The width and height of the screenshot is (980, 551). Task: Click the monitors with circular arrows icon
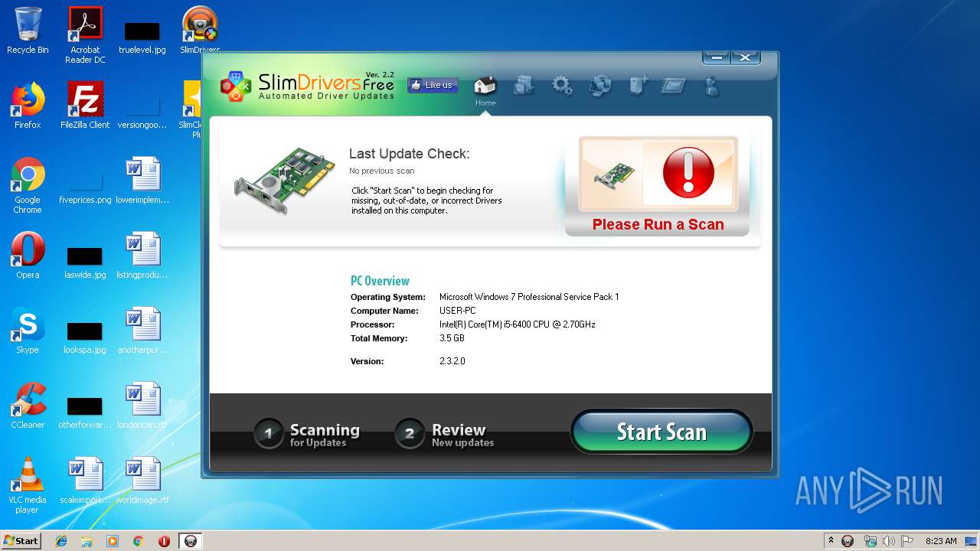(600, 85)
